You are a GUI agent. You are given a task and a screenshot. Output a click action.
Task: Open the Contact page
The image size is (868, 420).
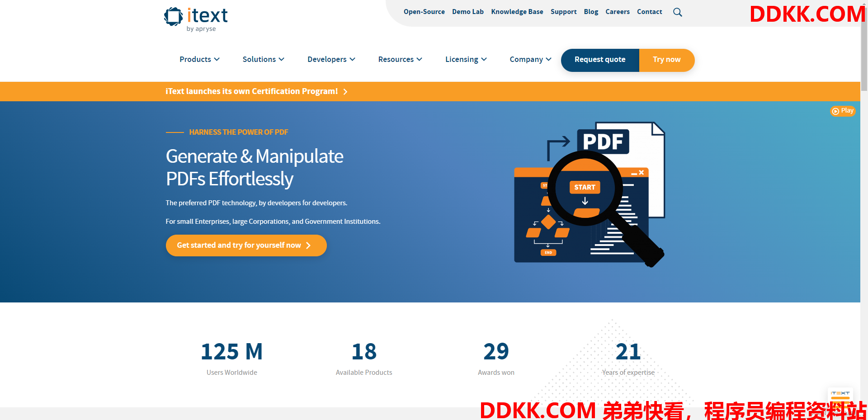click(649, 12)
